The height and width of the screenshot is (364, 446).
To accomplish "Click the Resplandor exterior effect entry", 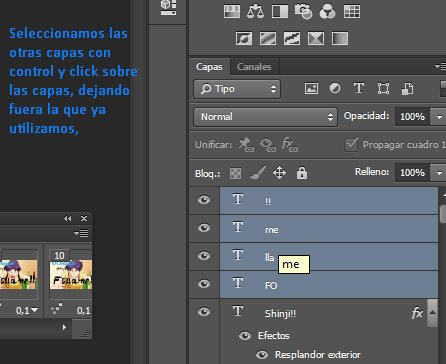I will click(x=318, y=355).
